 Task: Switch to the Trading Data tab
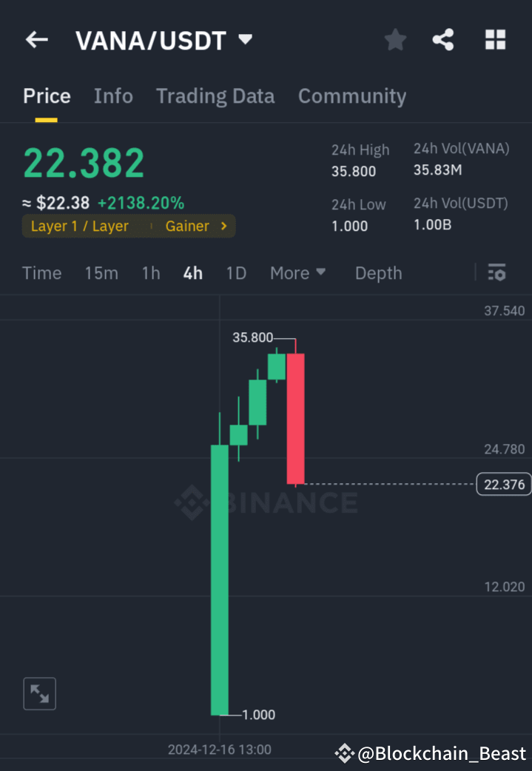click(x=215, y=95)
